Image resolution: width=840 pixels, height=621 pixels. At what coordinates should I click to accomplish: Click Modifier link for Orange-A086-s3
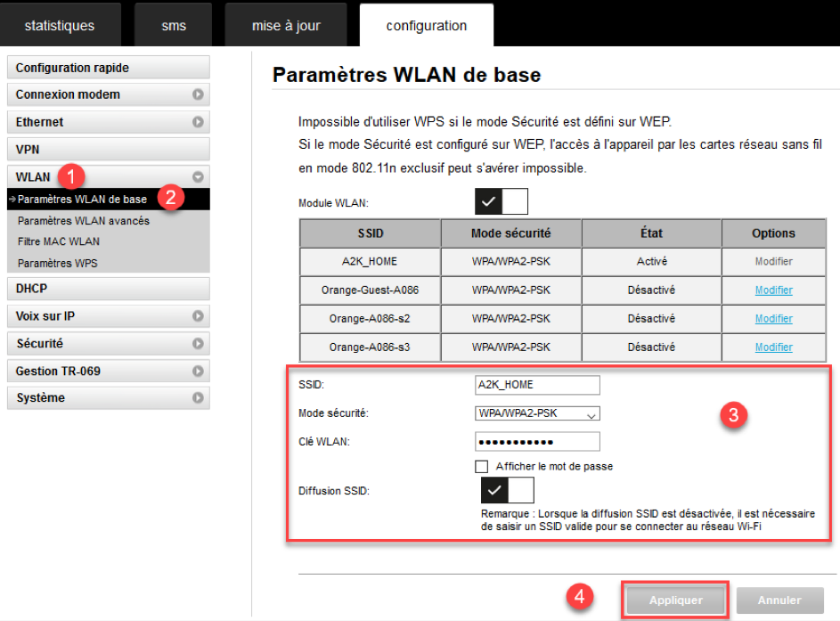coord(773,347)
